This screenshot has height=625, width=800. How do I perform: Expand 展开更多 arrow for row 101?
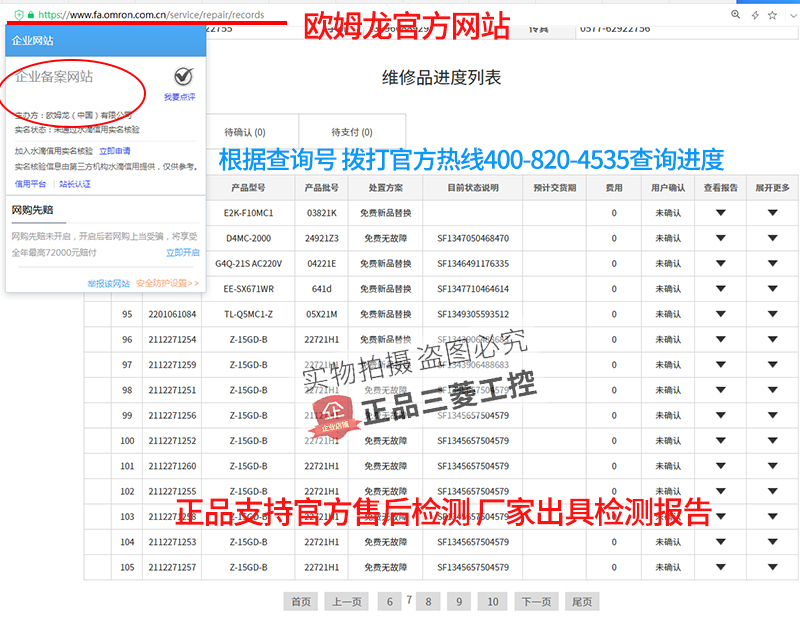772,466
